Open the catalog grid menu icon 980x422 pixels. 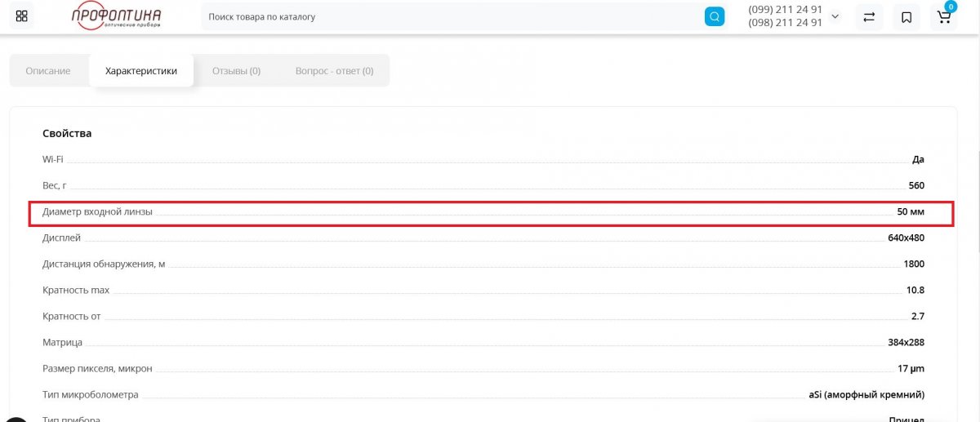22,16
